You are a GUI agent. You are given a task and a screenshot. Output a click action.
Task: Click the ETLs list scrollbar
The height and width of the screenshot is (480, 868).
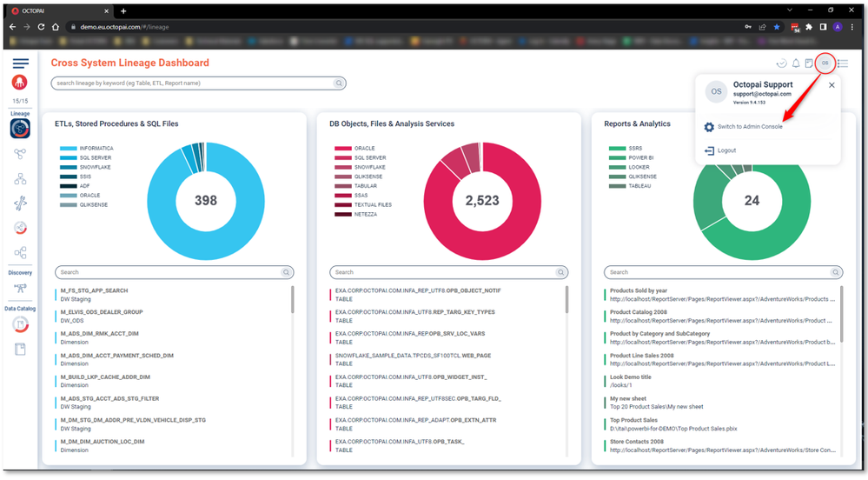[292, 300]
